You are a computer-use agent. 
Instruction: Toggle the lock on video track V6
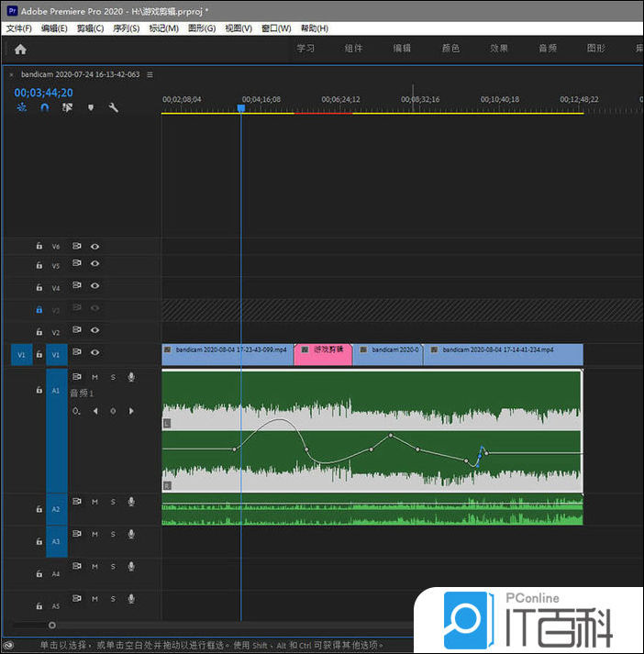pyautogui.click(x=39, y=246)
